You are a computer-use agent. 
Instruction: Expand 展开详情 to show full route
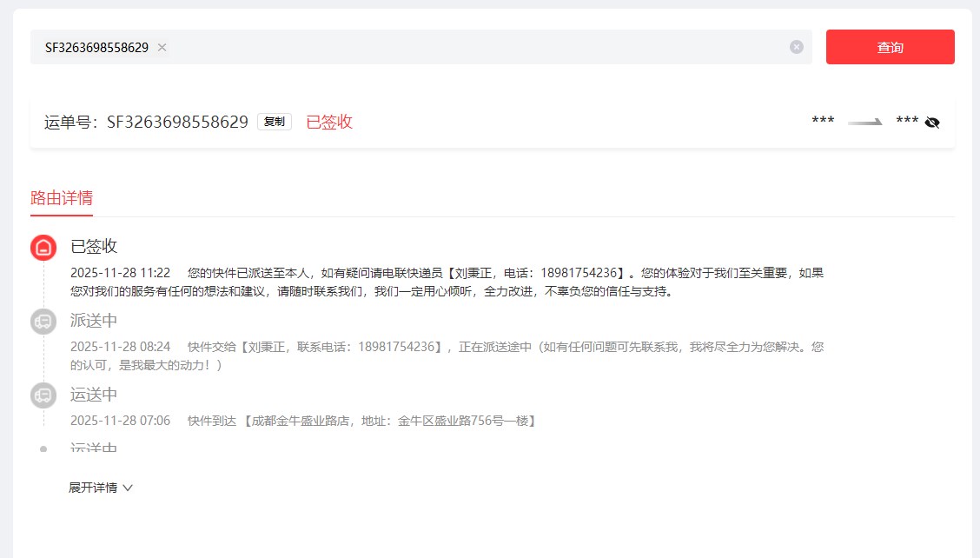[x=100, y=488]
